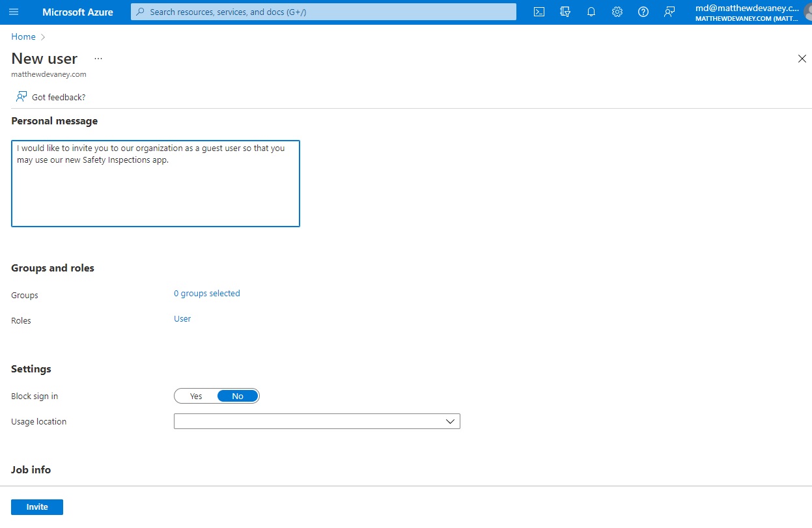Open the Feedback panel
Screen dimensions: 812x528
669,12
